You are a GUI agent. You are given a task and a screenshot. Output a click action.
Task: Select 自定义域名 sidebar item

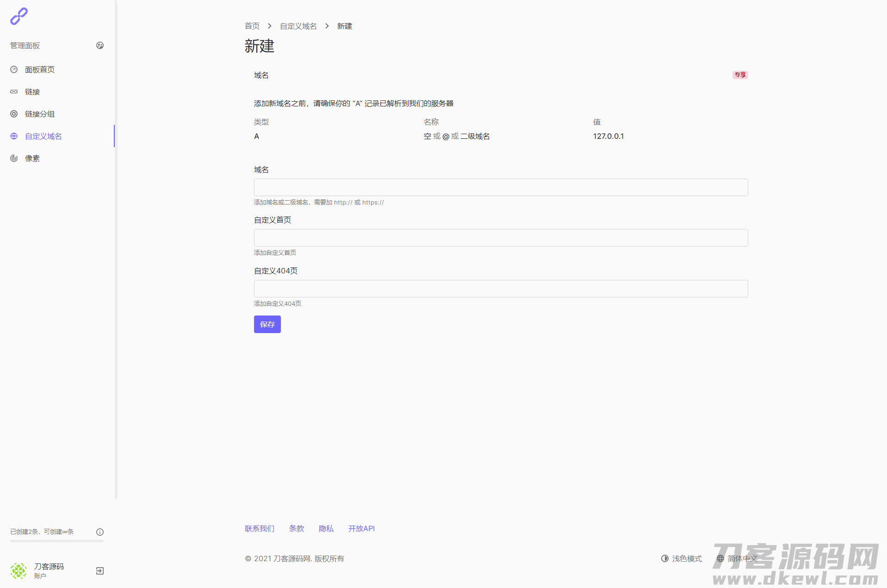[x=43, y=136]
